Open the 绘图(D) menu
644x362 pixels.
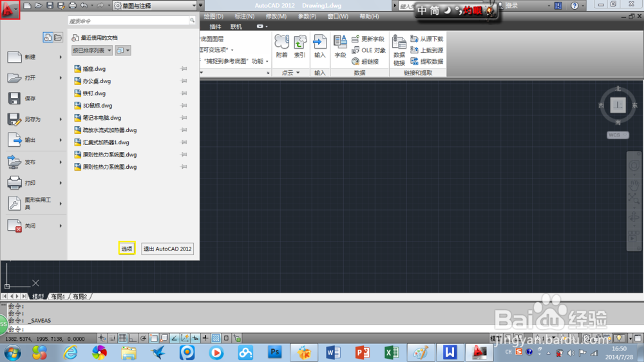(214, 17)
